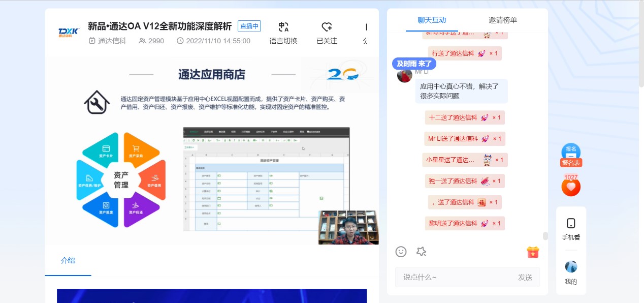Screen dimensions: 644x303
Task: Open the gift box icon
Action: (533, 252)
